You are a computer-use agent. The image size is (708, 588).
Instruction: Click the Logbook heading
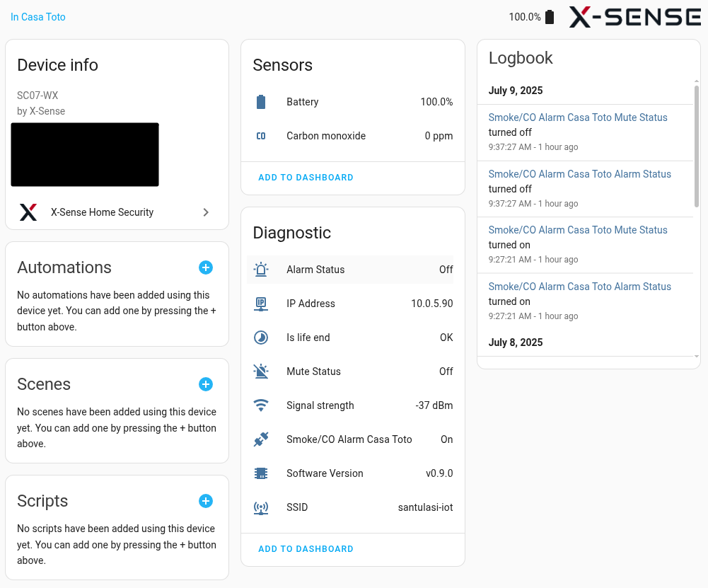[x=521, y=58]
